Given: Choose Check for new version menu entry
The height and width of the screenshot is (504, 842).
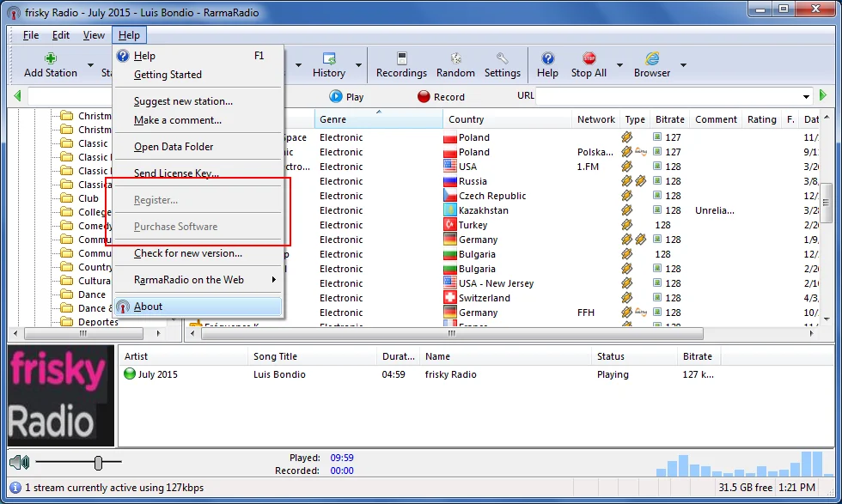Looking at the screenshot, I should pos(187,253).
